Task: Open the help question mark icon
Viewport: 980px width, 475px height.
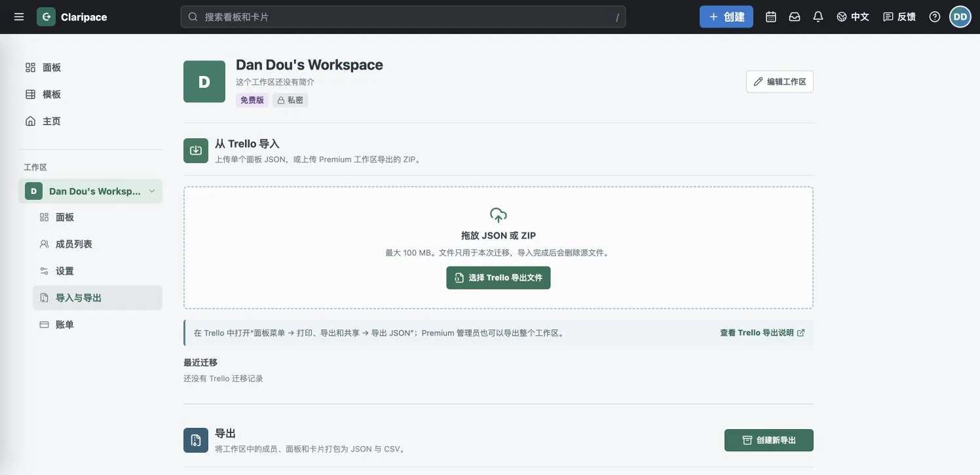Action: [935, 17]
